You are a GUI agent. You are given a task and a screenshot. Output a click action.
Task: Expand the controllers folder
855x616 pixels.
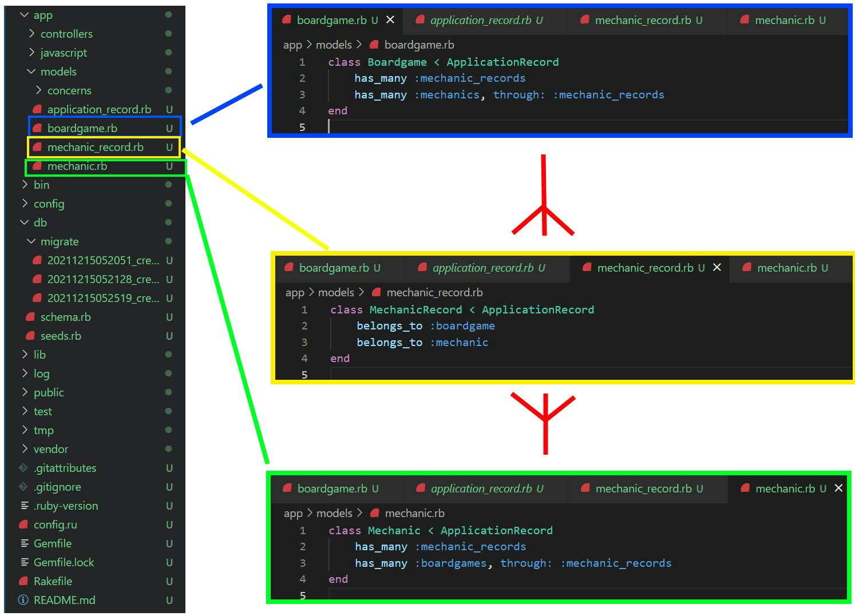point(31,34)
